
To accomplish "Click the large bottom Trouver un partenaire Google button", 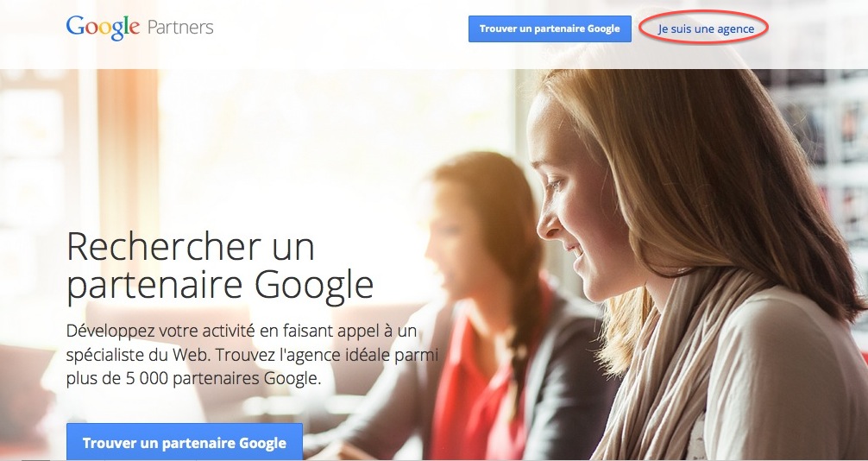I will coord(185,443).
